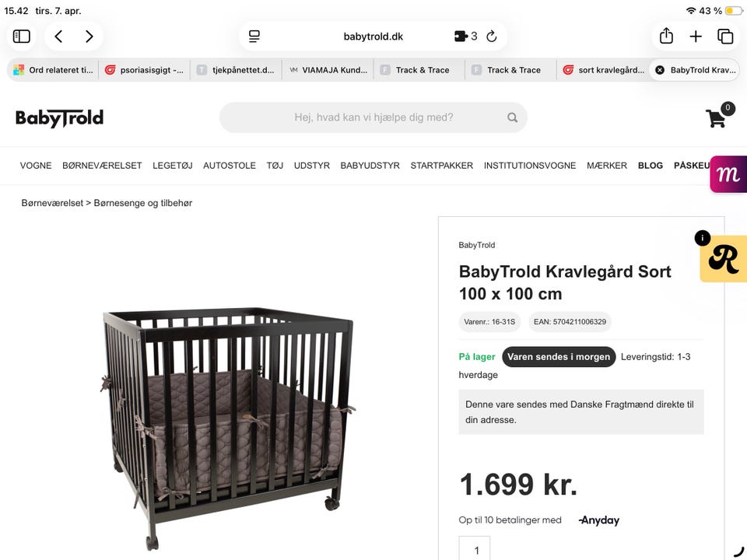Switch to the psoriasisgigt tab
This screenshot has height=560, width=747.
pos(145,70)
